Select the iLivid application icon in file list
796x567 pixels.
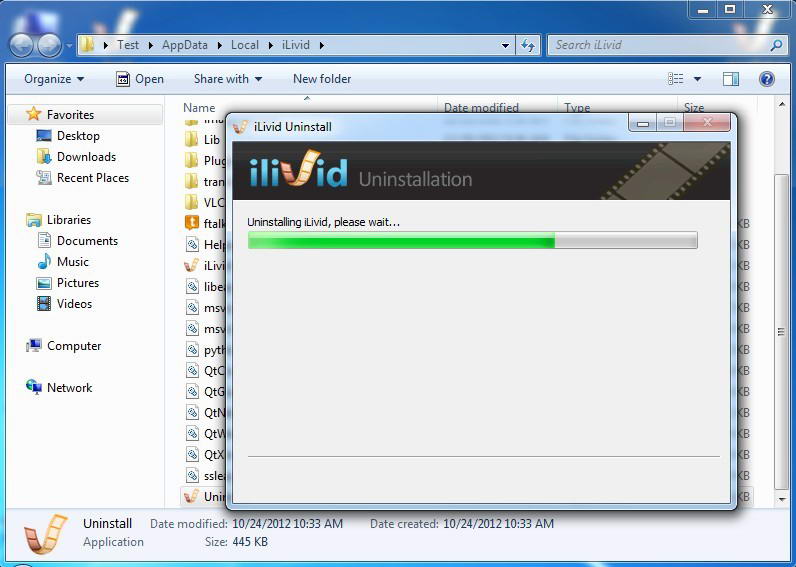[191, 265]
